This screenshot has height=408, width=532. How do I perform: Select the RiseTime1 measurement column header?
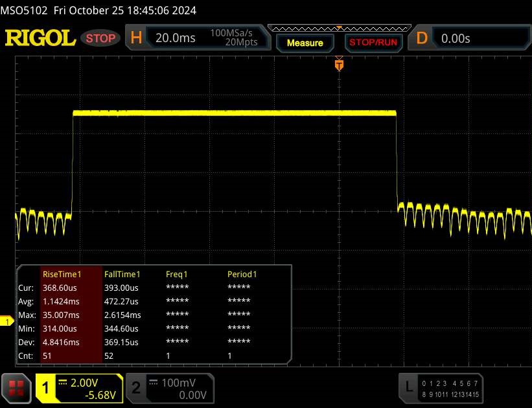tap(62, 275)
